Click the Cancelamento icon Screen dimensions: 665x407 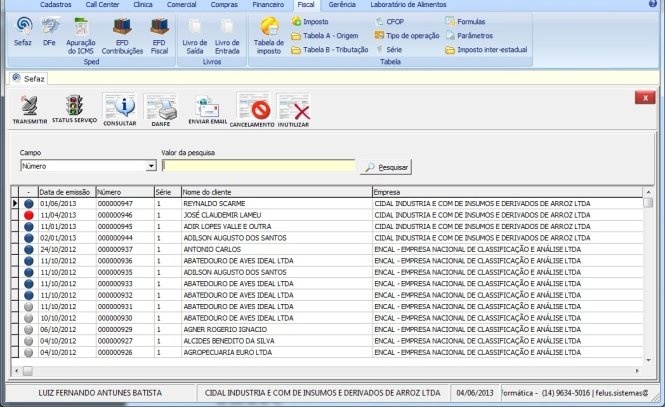click(252, 110)
